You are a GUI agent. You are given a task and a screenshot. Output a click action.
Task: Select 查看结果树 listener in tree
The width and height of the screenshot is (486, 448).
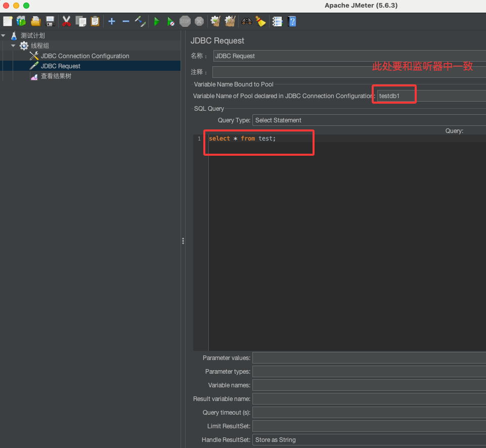pos(56,76)
